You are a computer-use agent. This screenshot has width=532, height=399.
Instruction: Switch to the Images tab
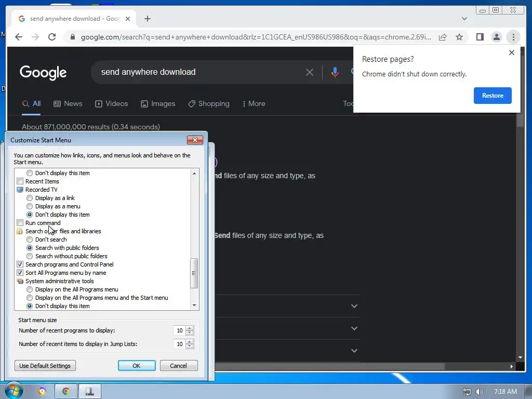[x=158, y=103]
